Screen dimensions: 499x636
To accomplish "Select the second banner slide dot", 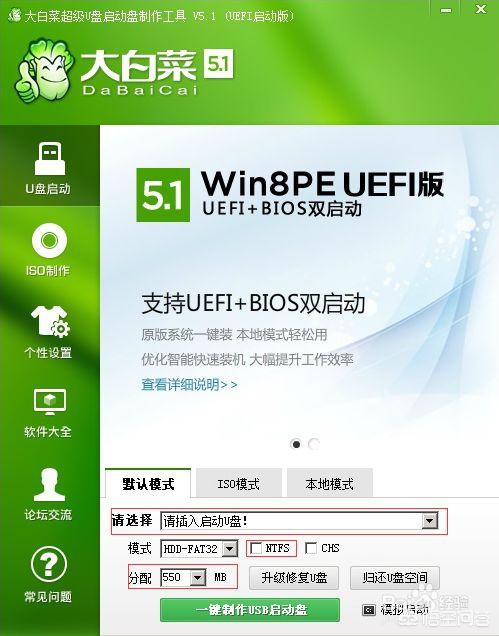I will (314, 445).
